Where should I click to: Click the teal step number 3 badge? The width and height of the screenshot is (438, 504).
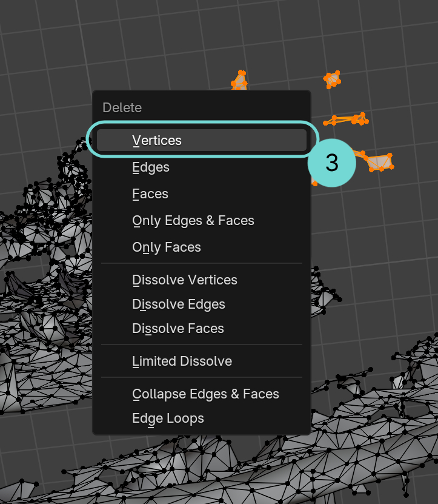click(331, 163)
